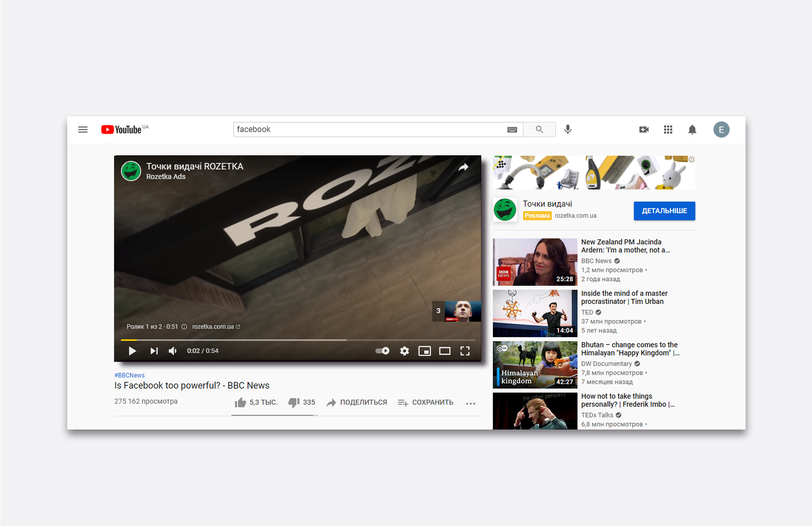Mute the video with speaker icon
Screen dimensions: 812x526
coord(173,351)
